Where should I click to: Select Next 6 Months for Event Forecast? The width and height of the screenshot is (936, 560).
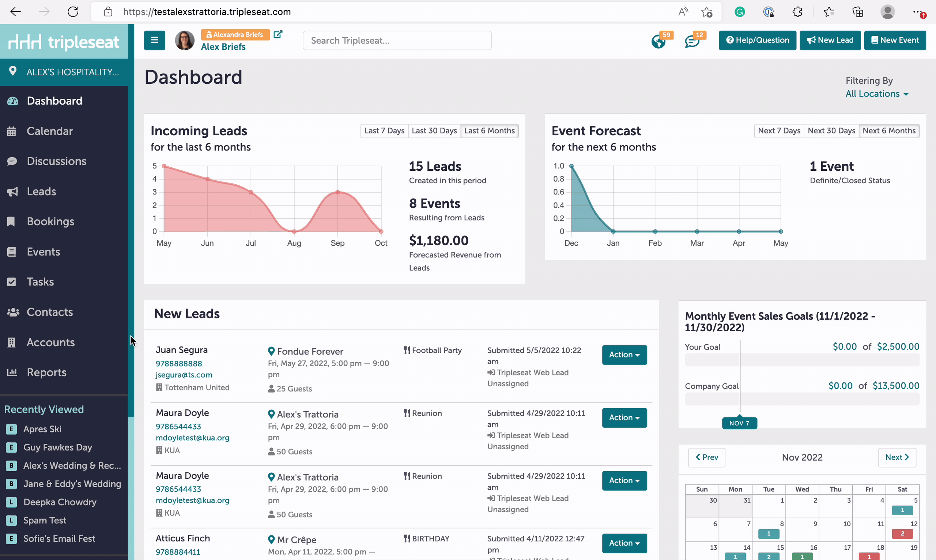coord(889,131)
